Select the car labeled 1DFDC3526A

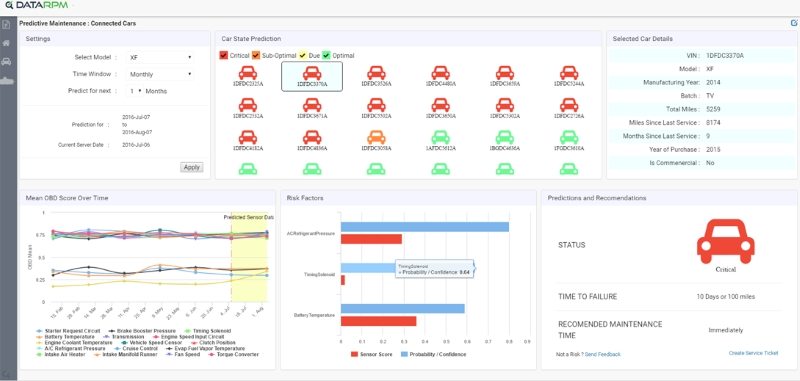click(x=376, y=77)
